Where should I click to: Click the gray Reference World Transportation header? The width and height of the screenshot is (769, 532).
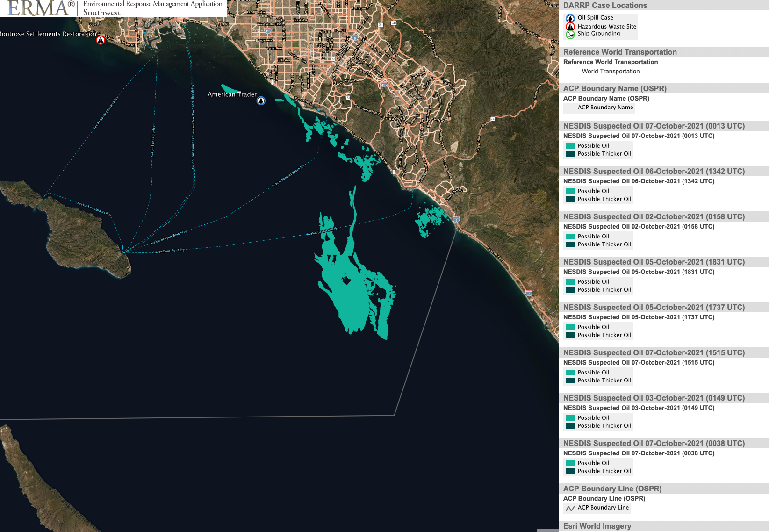click(664, 52)
